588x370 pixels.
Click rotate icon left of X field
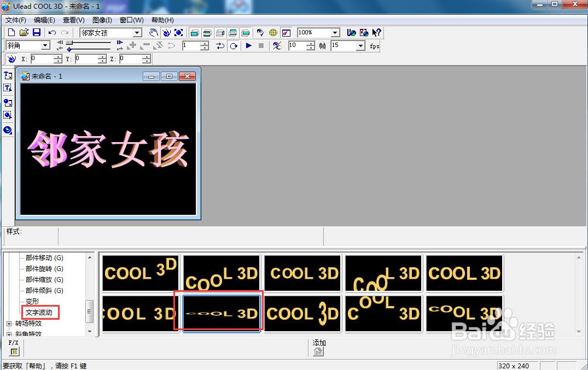11,59
